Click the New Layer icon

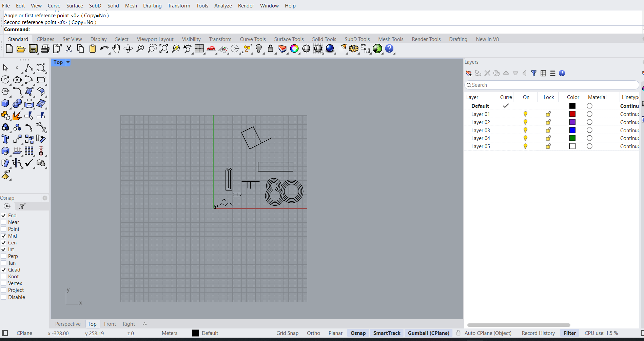coord(469,73)
